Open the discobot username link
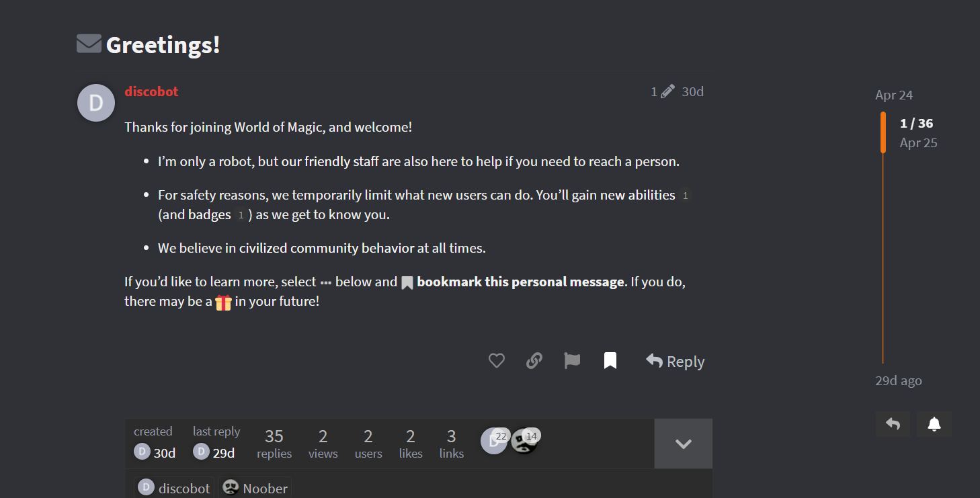The image size is (980, 498). (151, 91)
